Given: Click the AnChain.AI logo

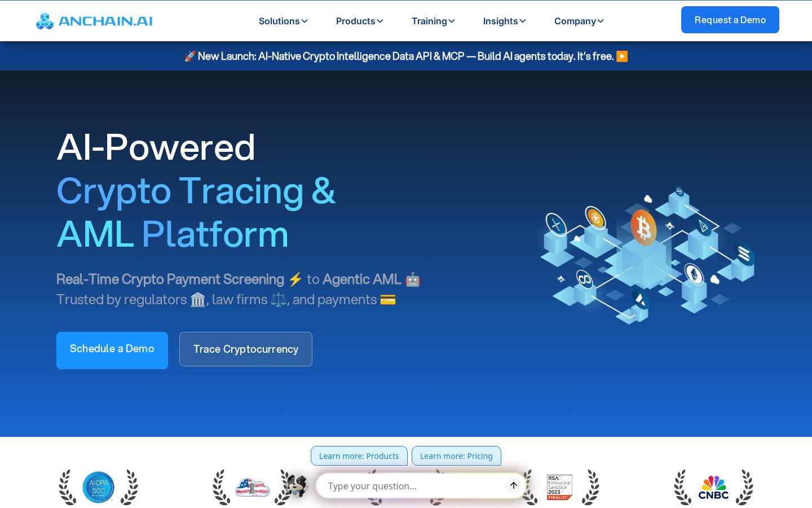Looking at the screenshot, I should (94, 21).
